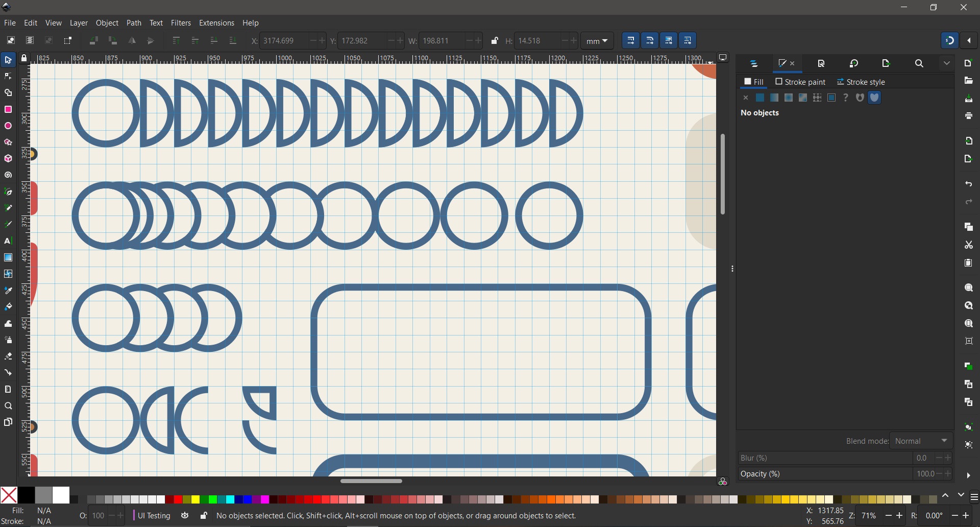Click the unset paint question mark button
980x527 pixels.
click(846, 98)
